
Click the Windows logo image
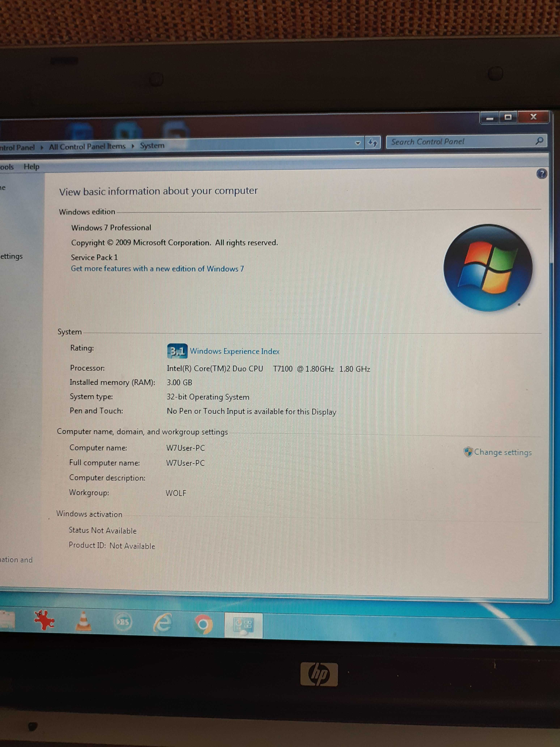[x=488, y=267]
